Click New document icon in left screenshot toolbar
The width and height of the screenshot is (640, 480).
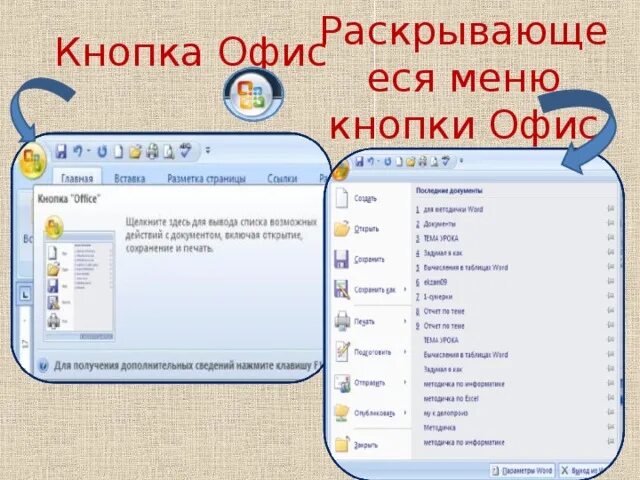point(118,152)
